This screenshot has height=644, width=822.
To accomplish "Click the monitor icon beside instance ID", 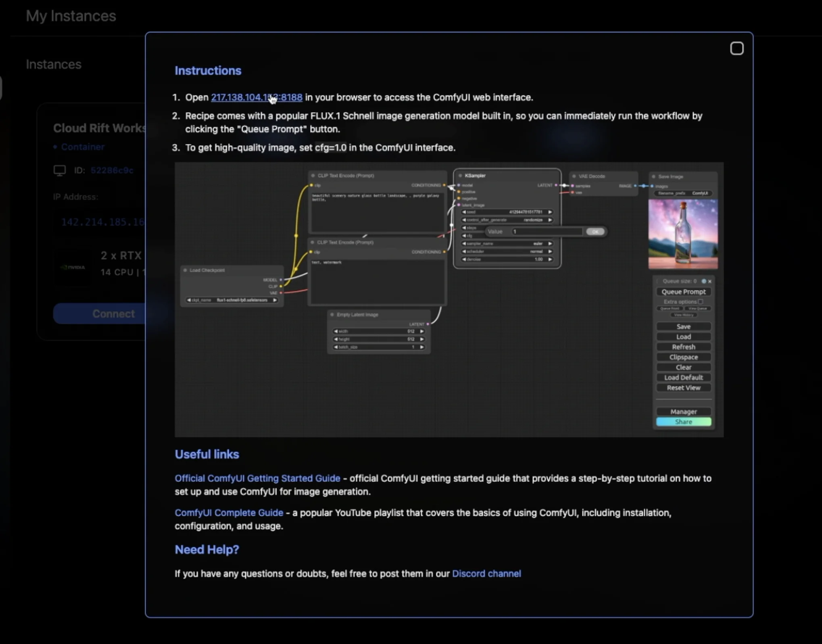I will click(x=60, y=170).
